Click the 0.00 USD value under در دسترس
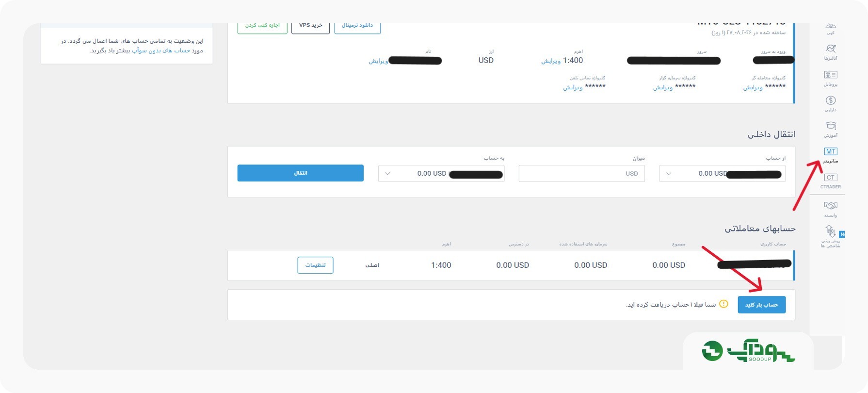This screenshot has height=393, width=868. (x=513, y=265)
